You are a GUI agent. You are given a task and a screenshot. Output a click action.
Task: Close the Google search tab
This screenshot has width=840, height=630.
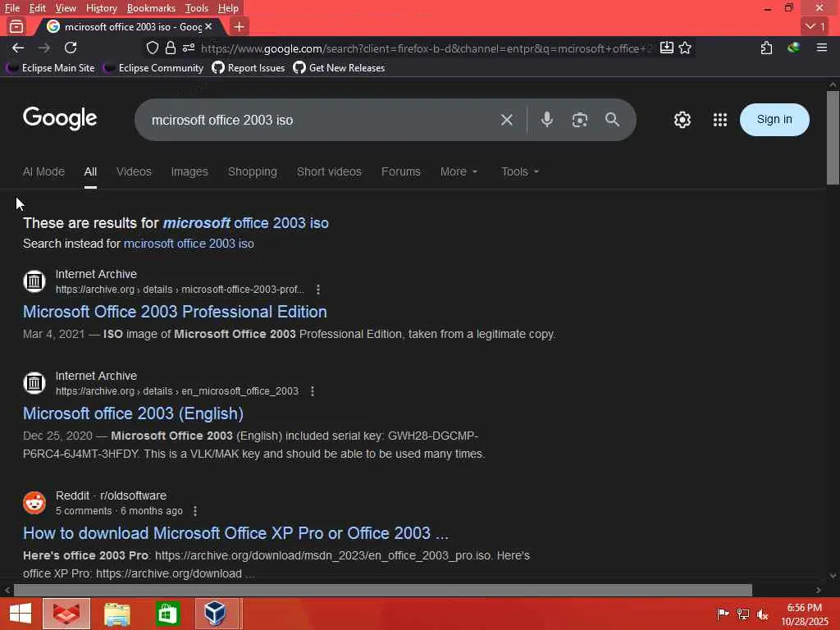pyautogui.click(x=208, y=26)
